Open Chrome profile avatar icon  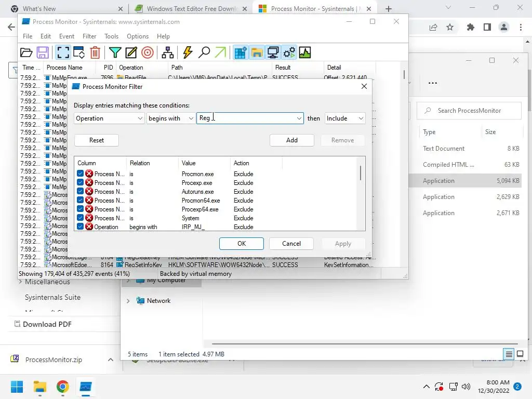tap(504, 27)
